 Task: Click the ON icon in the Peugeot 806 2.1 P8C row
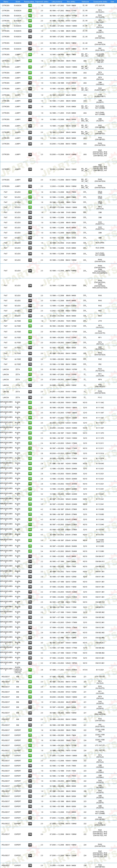(30, 725)
